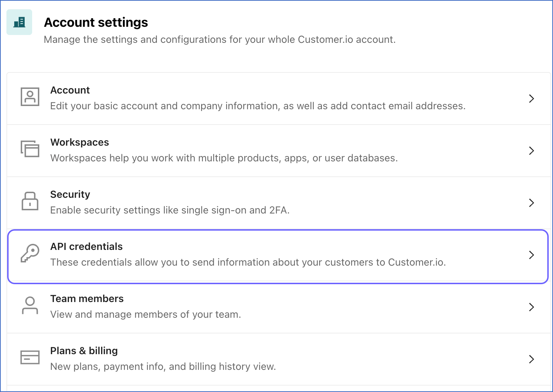Open Team members using its chevron
The height and width of the screenshot is (392, 553).
pyautogui.click(x=532, y=307)
